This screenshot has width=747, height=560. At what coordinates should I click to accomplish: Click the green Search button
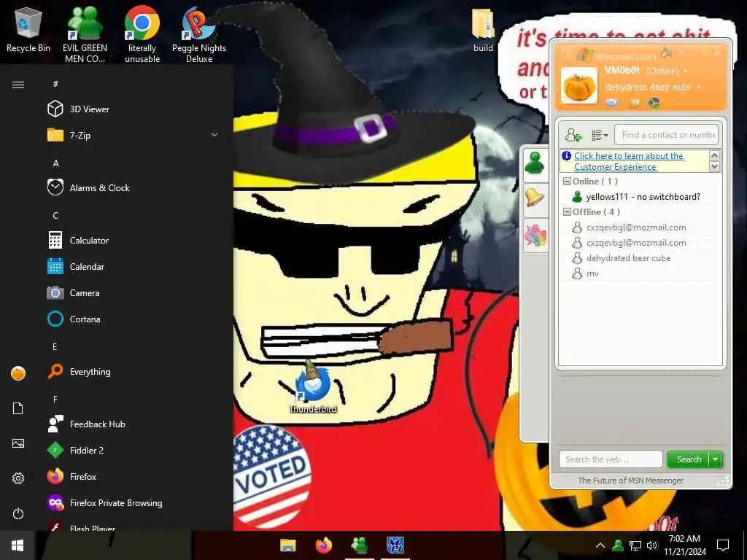coord(689,459)
